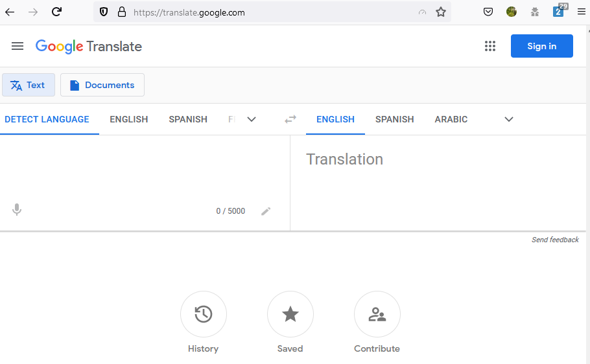Viewport: 590px width, 364px height.
Task: Click the History label
Action: pyautogui.click(x=203, y=348)
